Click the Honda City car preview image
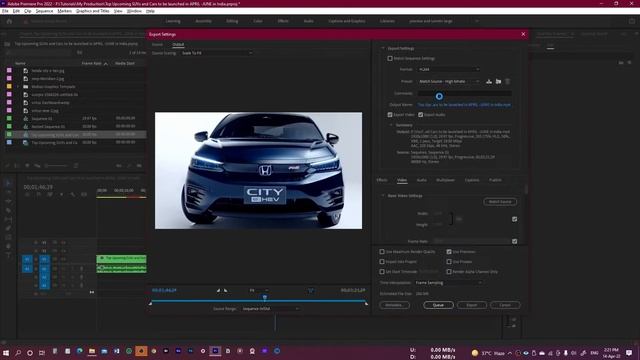 (258, 171)
